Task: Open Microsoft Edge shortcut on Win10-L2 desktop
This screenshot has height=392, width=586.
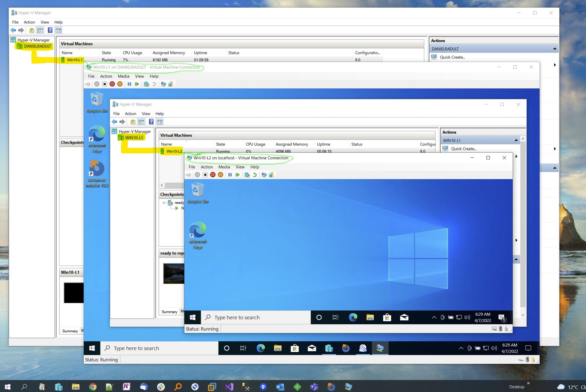Action: 198,235
